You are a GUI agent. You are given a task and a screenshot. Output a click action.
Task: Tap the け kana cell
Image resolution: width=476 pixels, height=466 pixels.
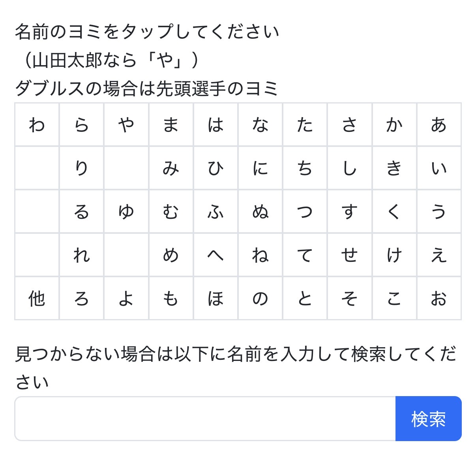click(394, 255)
